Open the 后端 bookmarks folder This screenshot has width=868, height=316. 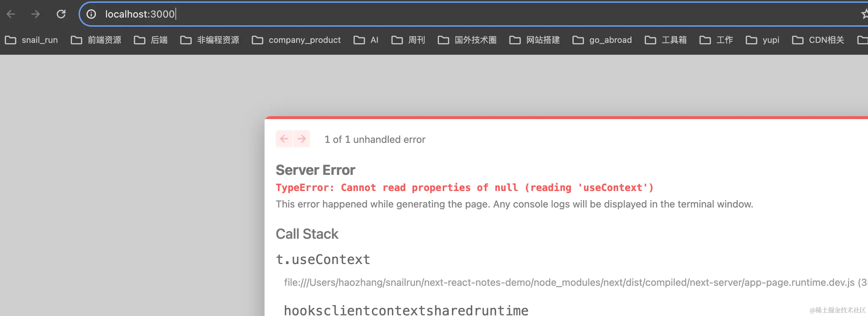coord(151,40)
